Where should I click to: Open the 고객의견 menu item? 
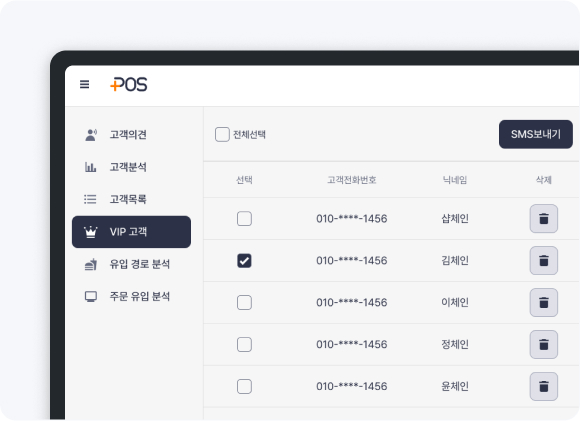click(x=131, y=135)
